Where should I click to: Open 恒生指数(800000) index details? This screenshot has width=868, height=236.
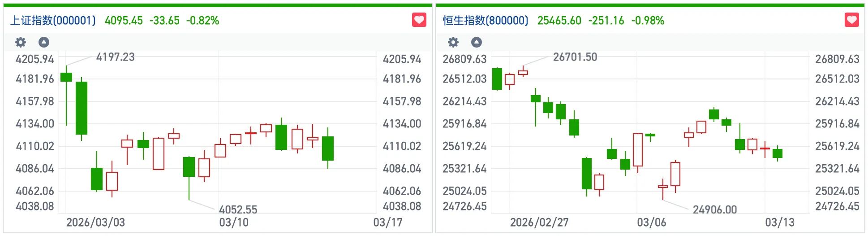click(486, 21)
